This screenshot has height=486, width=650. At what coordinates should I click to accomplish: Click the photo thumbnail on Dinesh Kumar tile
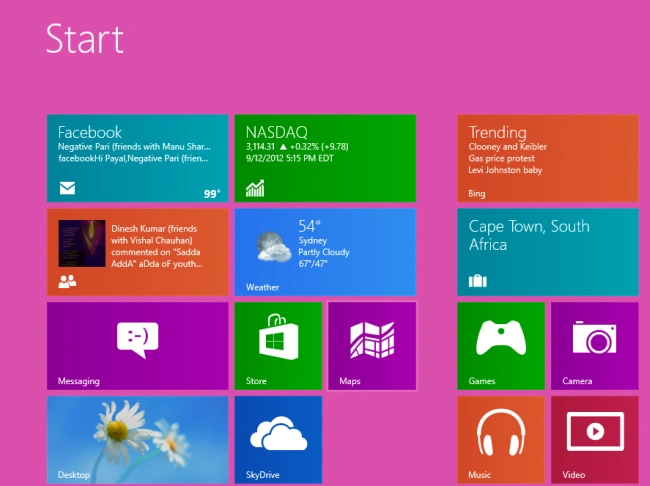(x=82, y=243)
